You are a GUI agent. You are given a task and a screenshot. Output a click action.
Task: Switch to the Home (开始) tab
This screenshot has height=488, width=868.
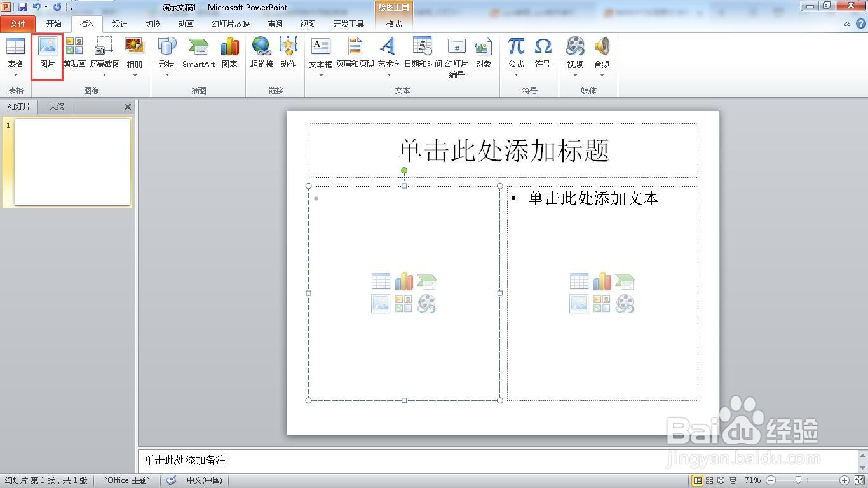(54, 24)
